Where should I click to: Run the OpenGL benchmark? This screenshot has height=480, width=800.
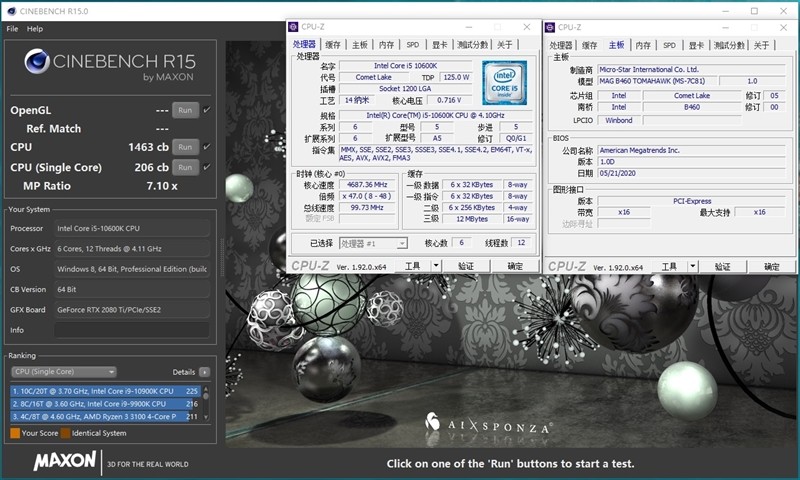pos(185,110)
